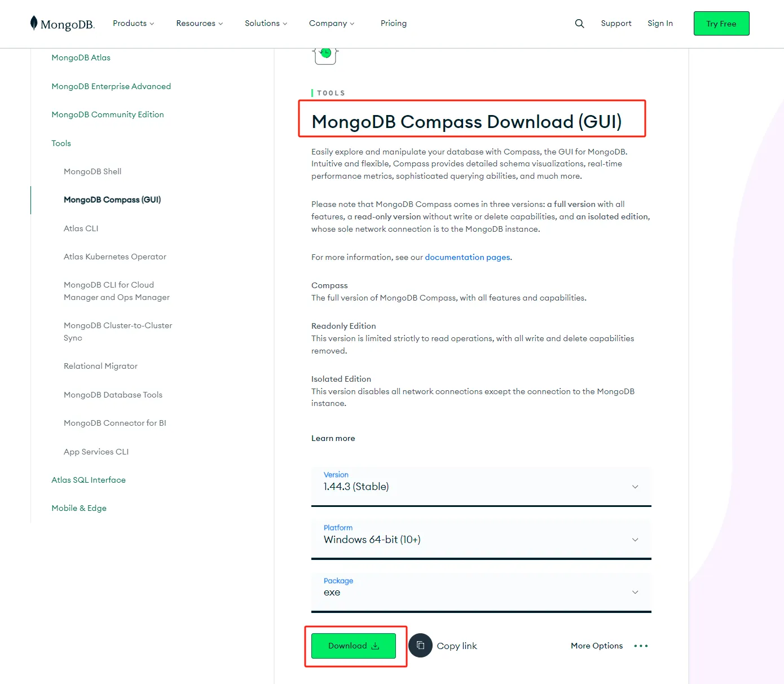Expand the Products menu
The image size is (784, 684).
coord(133,23)
